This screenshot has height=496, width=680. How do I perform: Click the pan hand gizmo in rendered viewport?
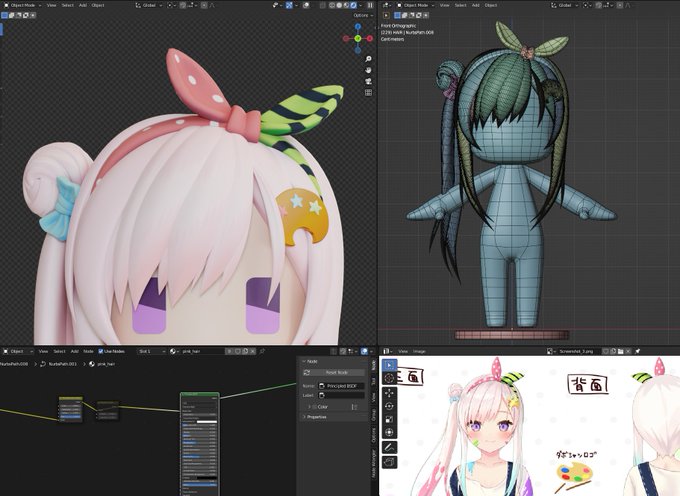[x=368, y=70]
